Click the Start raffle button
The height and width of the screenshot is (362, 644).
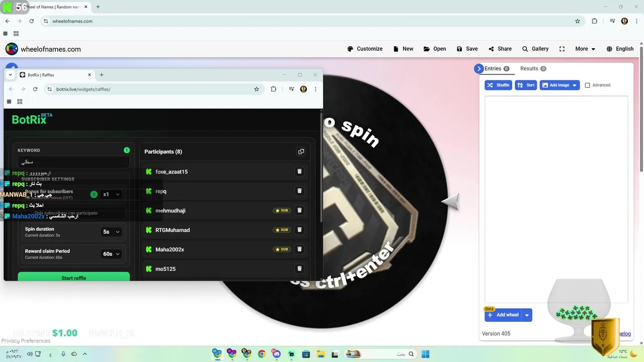tap(73, 277)
